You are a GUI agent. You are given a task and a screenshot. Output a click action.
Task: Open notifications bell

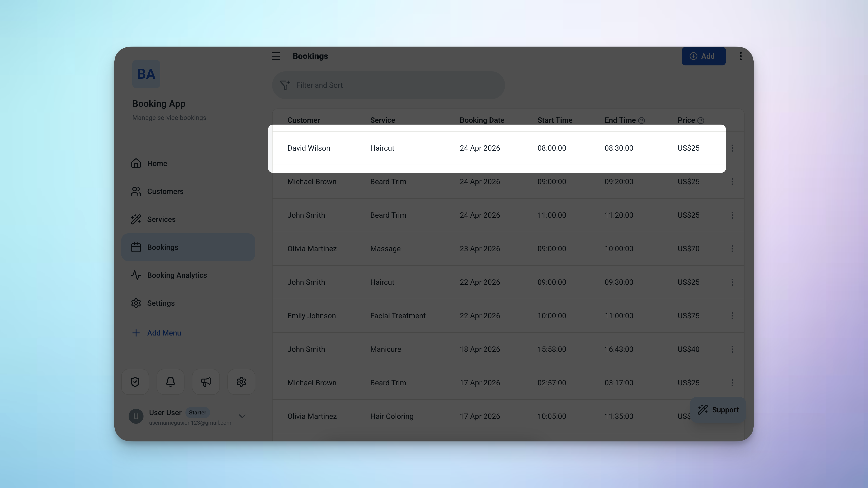point(171,382)
